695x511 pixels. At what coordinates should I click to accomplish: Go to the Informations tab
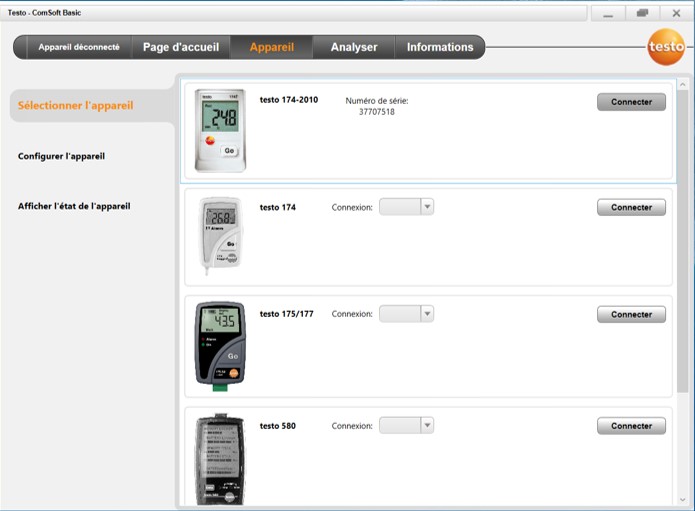point(440,47)
